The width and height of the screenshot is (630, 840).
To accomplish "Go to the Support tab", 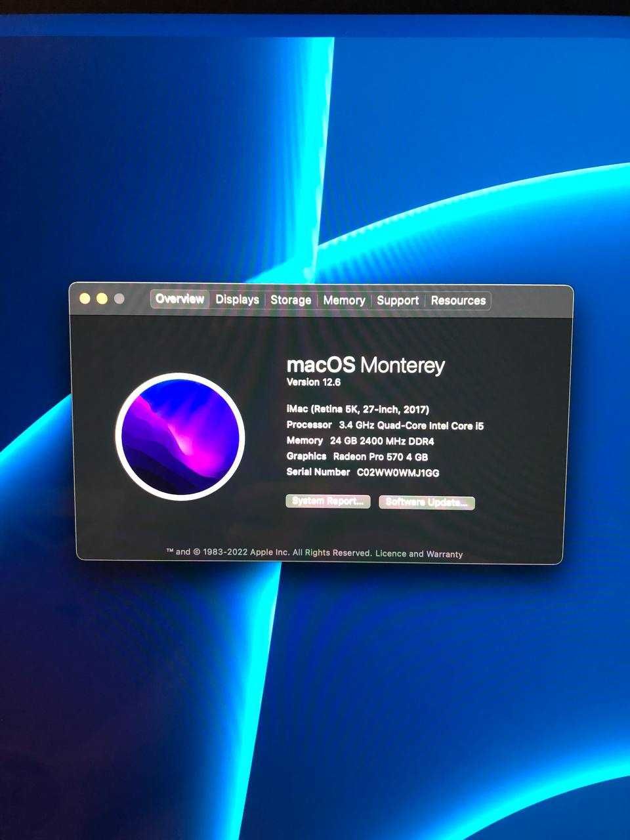I will tap(398, 301).
